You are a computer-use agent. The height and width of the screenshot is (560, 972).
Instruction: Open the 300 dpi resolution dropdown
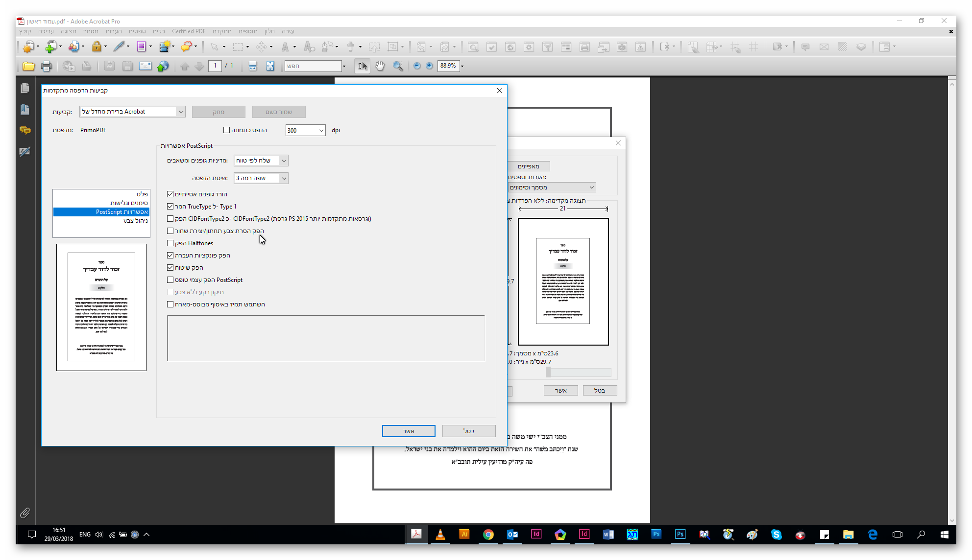pos(321,131)
